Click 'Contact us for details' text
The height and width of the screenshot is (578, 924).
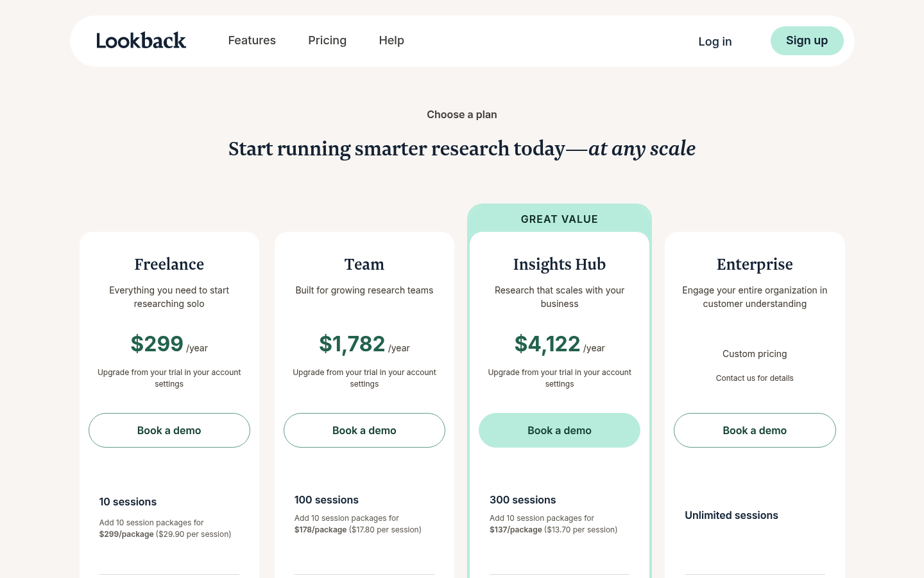click(x=755, y=378)
